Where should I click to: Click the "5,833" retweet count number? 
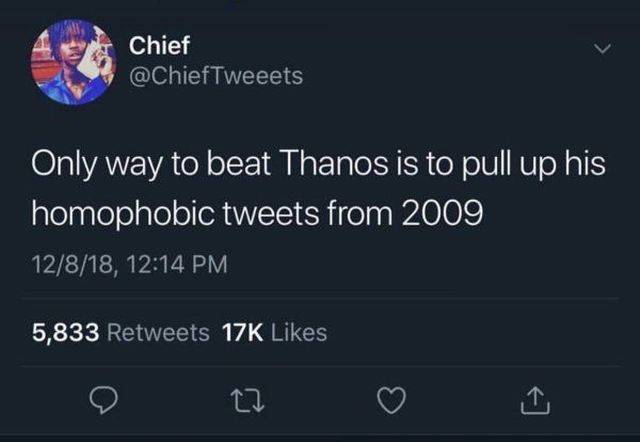coord(63,333)
